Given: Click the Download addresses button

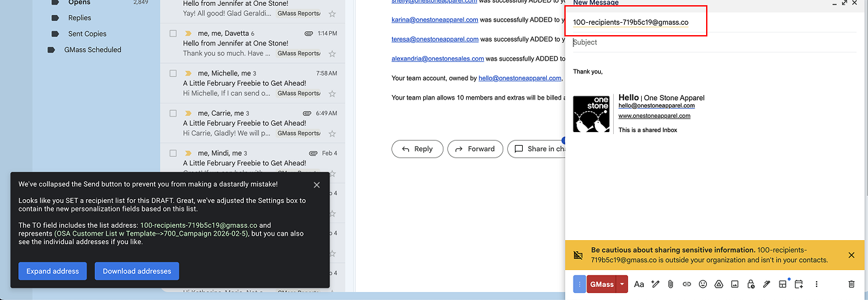Looking at the screenshot, I should point(137,271).
